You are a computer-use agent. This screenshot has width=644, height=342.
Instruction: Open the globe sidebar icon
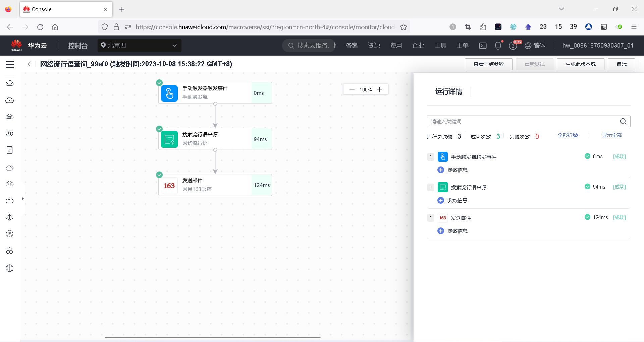[x=10, y=268]
